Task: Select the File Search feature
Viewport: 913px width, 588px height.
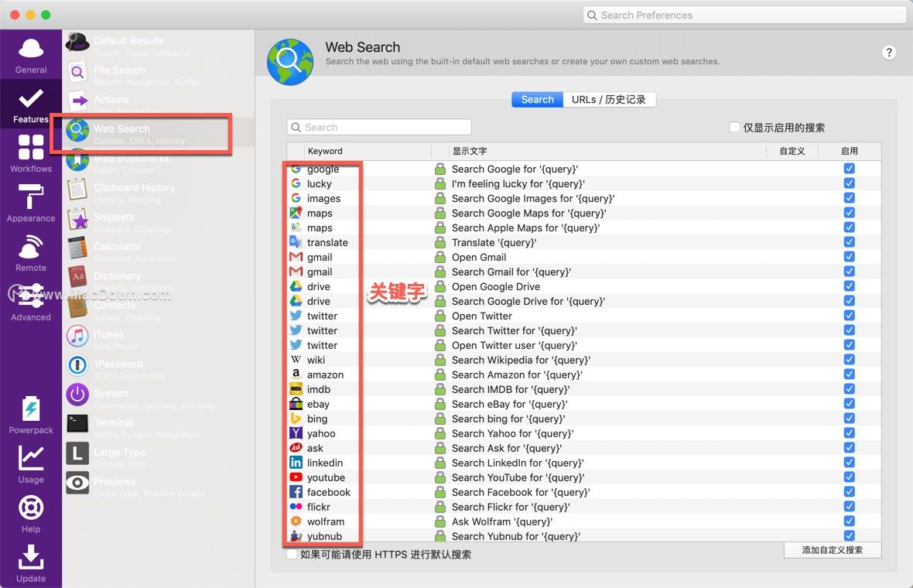Action: pyautogui.click(x=159, y=75)
